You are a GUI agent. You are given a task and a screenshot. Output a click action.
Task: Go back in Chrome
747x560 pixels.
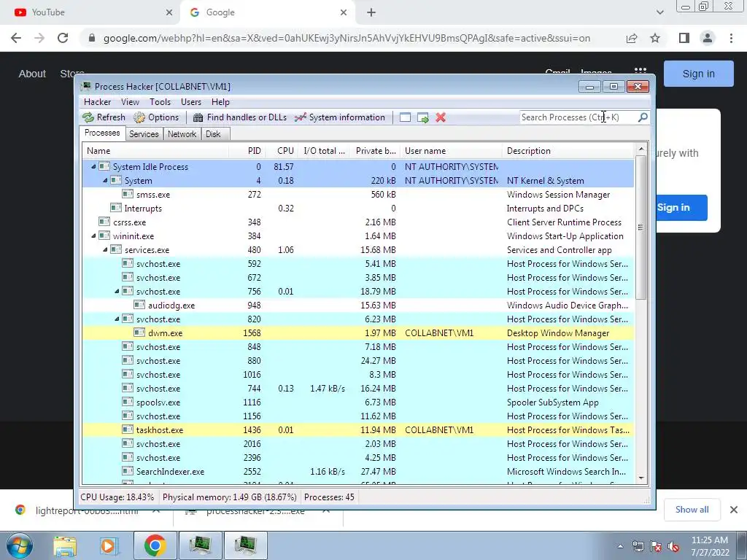(x=16, y=38)
